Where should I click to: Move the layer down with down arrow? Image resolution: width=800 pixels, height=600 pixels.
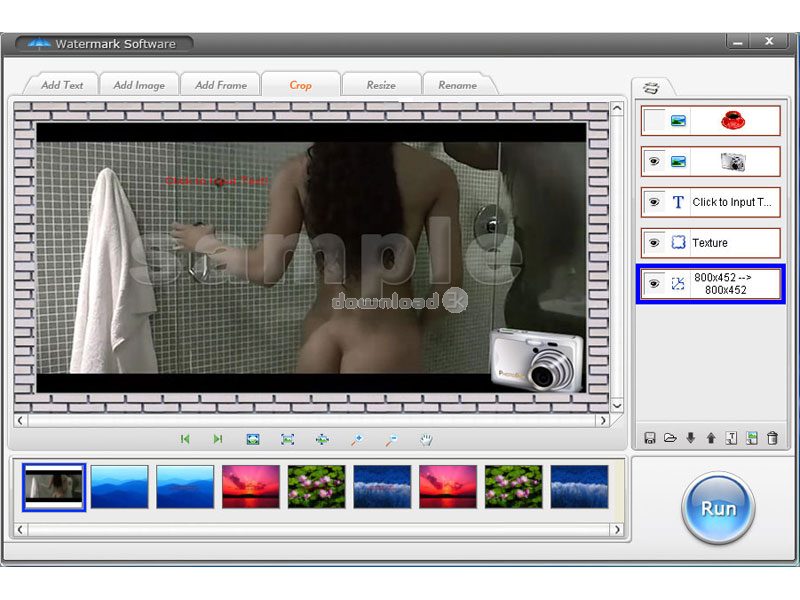(x=690, y=438)
